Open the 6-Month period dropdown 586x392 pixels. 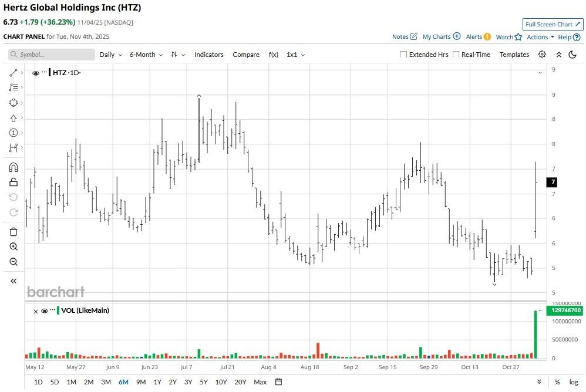pos(146,55)
